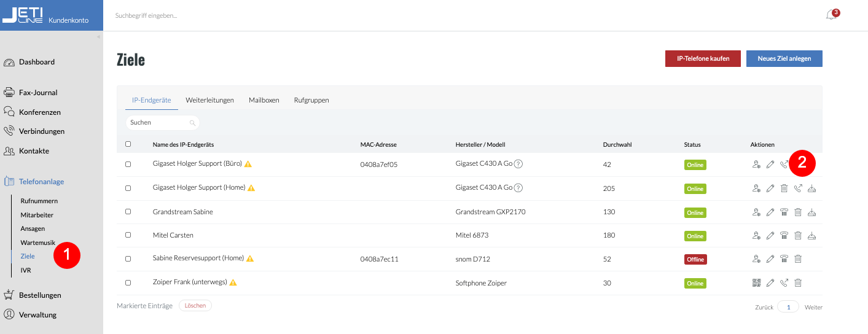Click the download icon for Gigaset Holger Support (Home)
868x334 pixels.
tap(812, 188)
